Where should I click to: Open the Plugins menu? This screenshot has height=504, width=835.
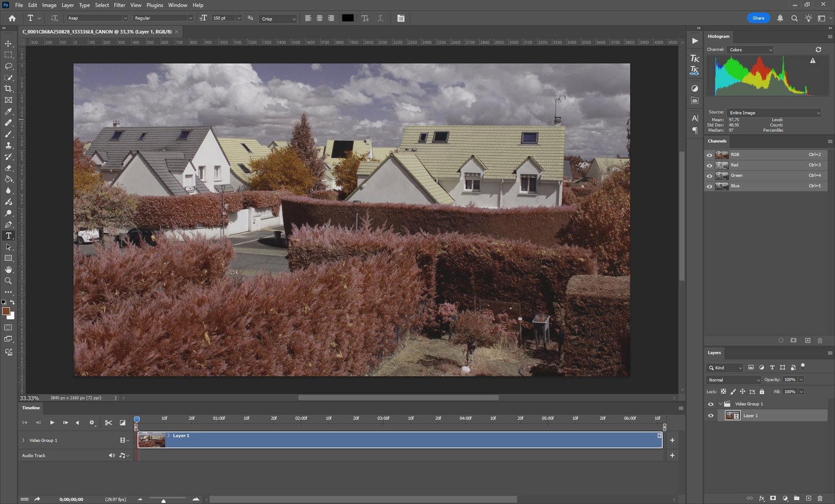[155, 5]
